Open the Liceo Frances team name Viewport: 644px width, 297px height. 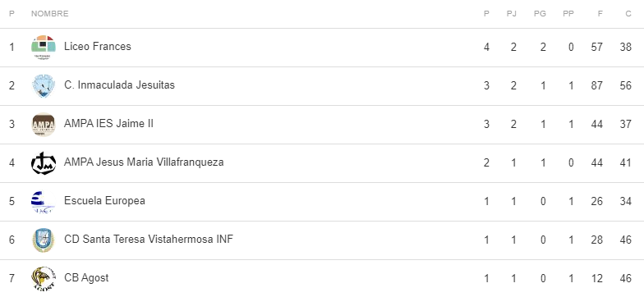(97, 47)
